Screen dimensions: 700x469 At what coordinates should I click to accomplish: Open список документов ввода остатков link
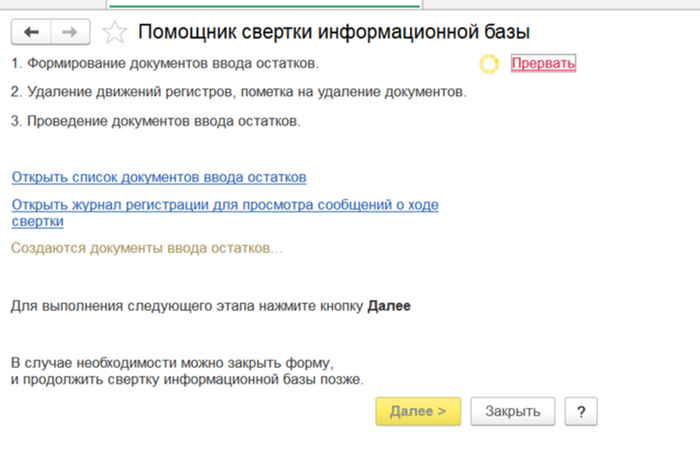point(159,177)
